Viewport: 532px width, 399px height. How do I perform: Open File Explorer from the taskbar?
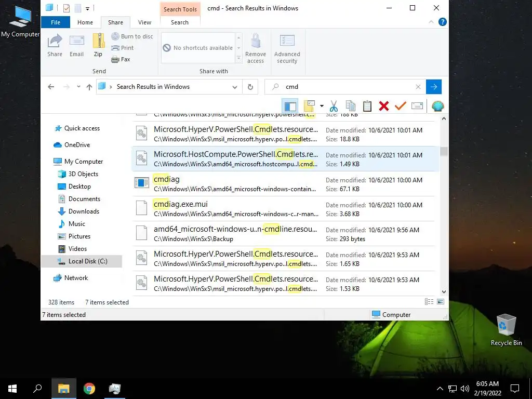coord(64,389)
